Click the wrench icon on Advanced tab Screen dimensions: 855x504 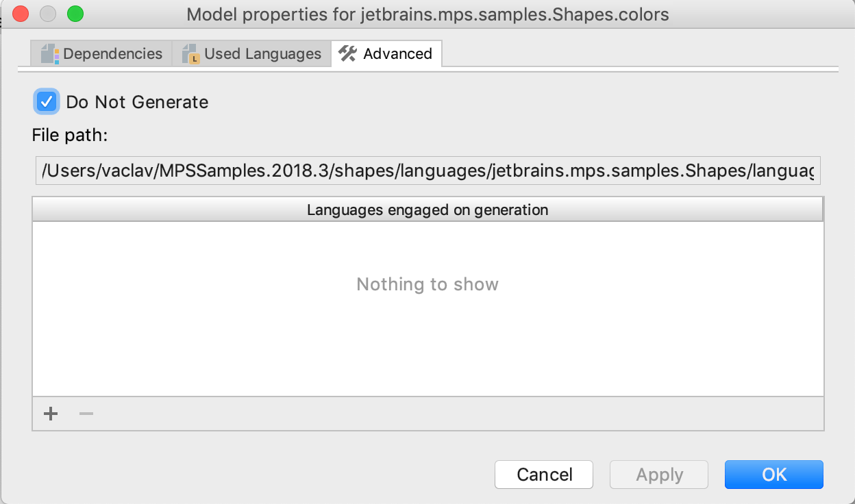point(347,53)
